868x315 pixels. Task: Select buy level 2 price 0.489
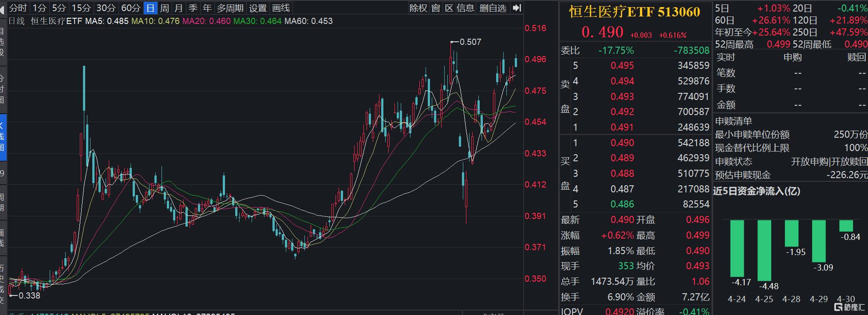pos(622,158)
